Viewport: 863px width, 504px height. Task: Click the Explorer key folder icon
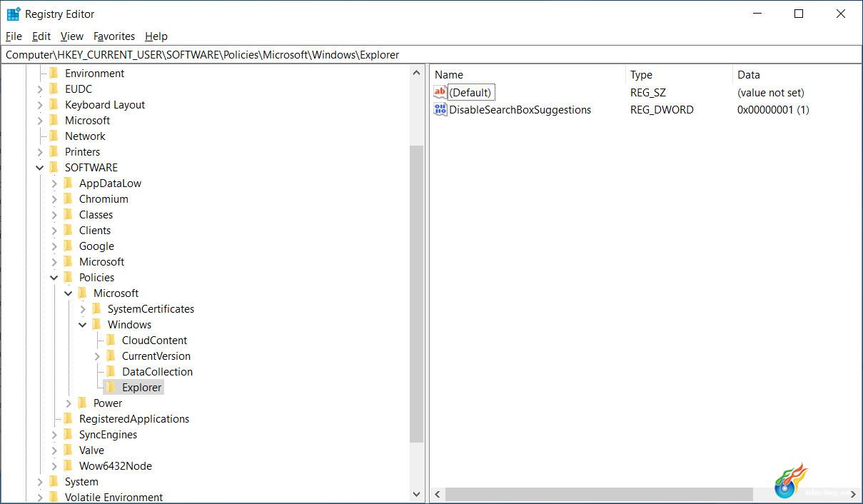(x=111, y=387)
